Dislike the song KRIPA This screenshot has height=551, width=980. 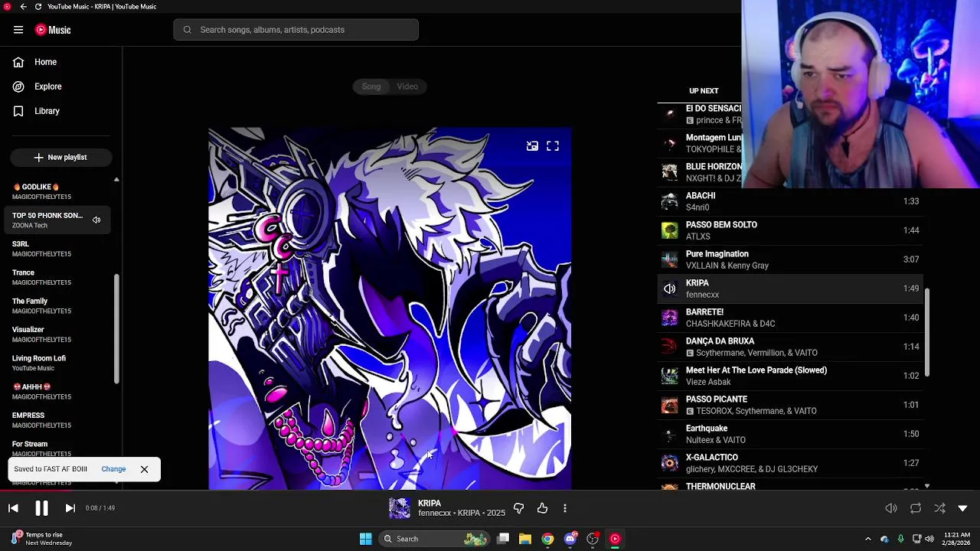pos(518,508)
